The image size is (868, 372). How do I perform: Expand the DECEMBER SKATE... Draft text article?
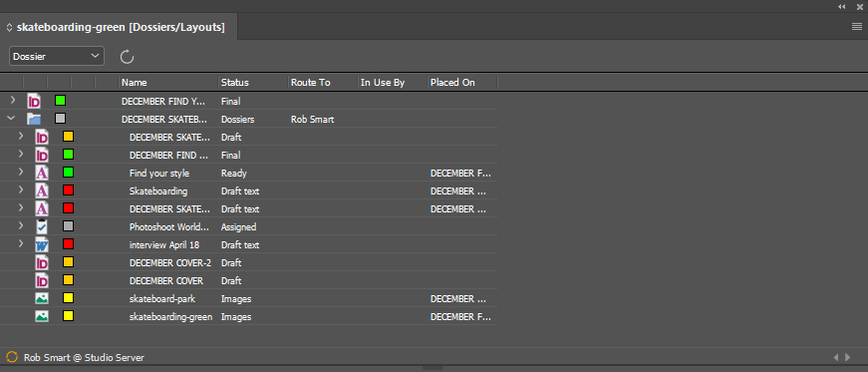click(x=21, y=208)
